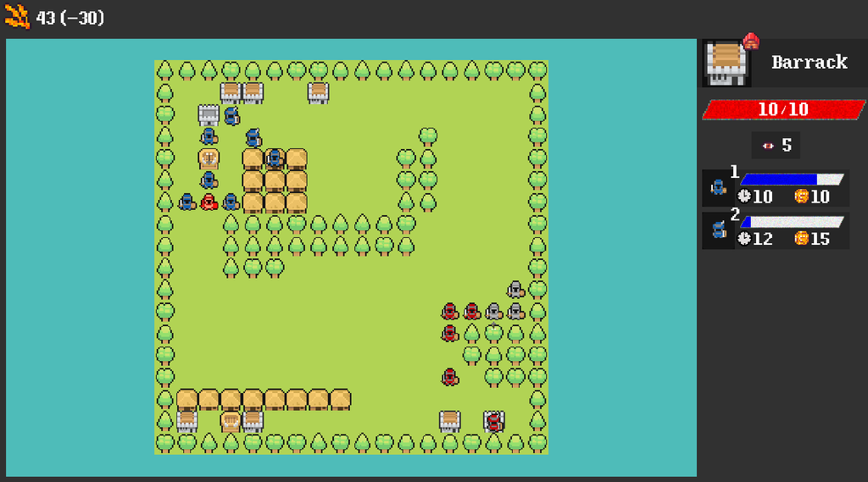The width and height of the screenshot is (868, 482).
Task: Select the red soldier next to grey knight
Action: click(471, 312)
